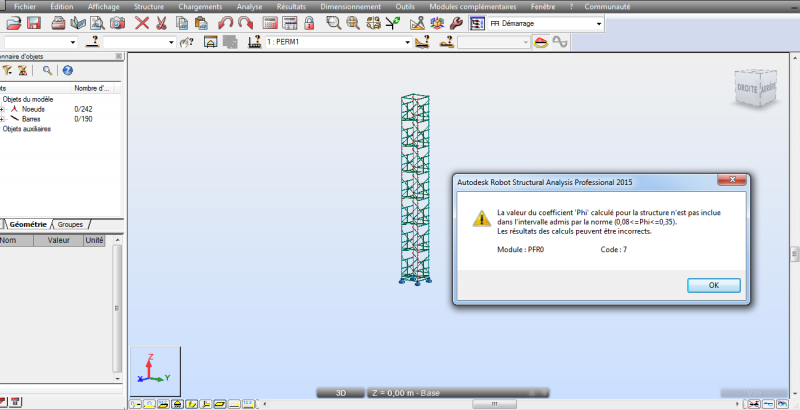
Task: Click the deformed structure red dome icon
Action: 541,42
